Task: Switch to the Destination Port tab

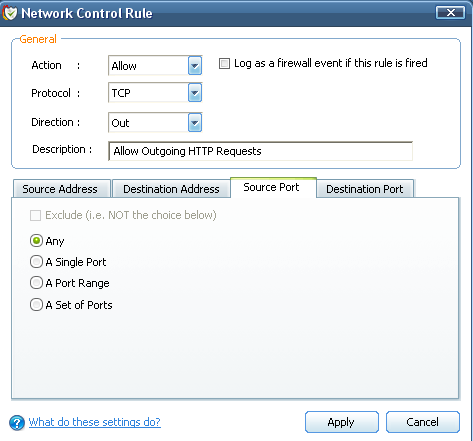Action: point(365,189)
